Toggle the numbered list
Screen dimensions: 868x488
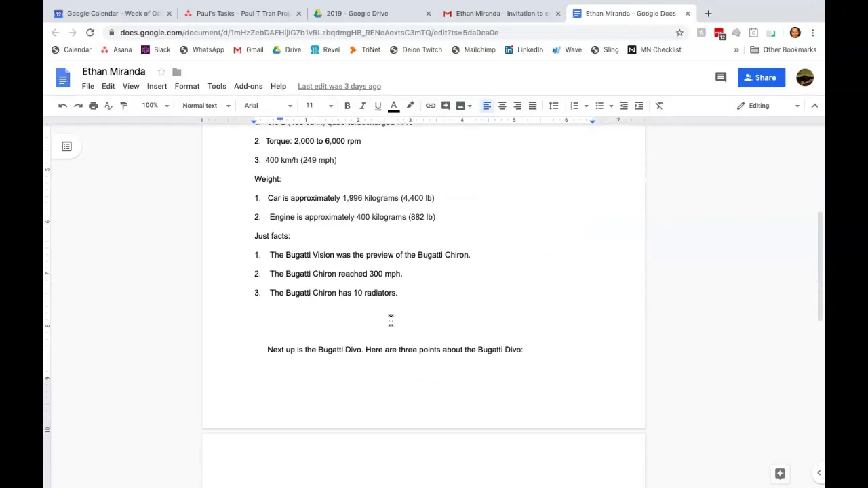(x=574, y=106)
